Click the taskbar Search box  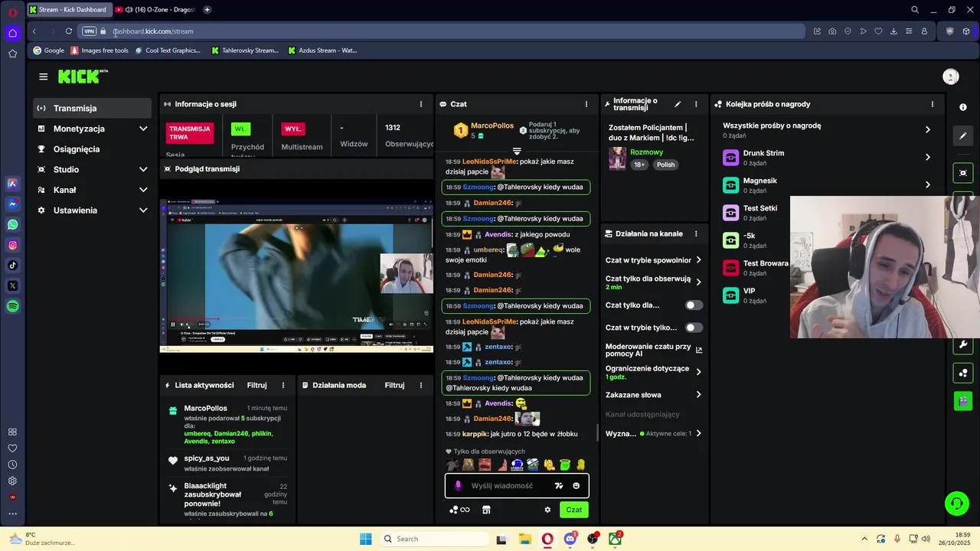tap(433, 539)
